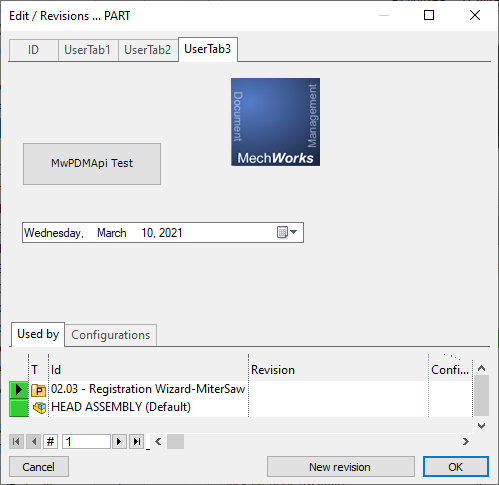This screenshot has height=485, width=499.
Task: Go to last record in navigator
Action: (137, 442)
